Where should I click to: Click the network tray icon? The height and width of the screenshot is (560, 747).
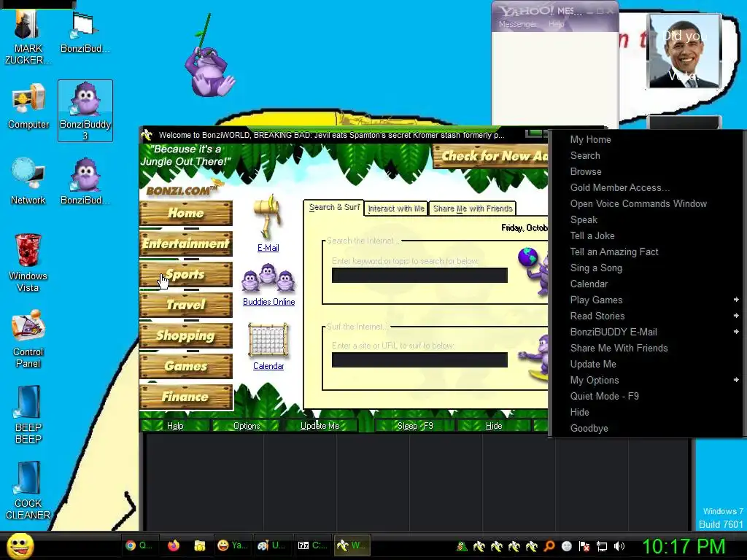(x=602, y=546)
